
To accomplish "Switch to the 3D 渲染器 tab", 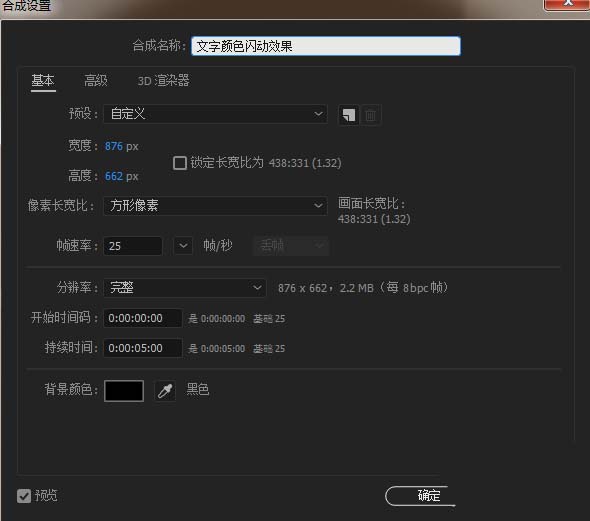I will [x=163, y=81].
